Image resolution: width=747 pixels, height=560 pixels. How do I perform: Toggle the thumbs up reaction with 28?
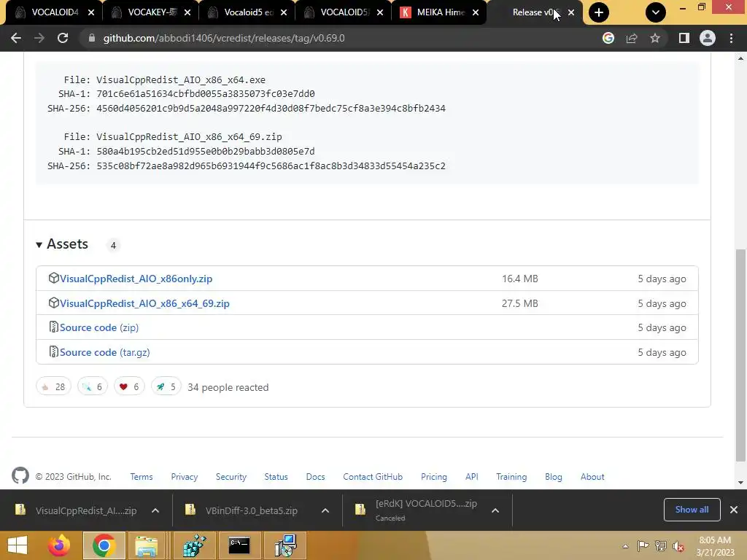click(x=53, y=386)
